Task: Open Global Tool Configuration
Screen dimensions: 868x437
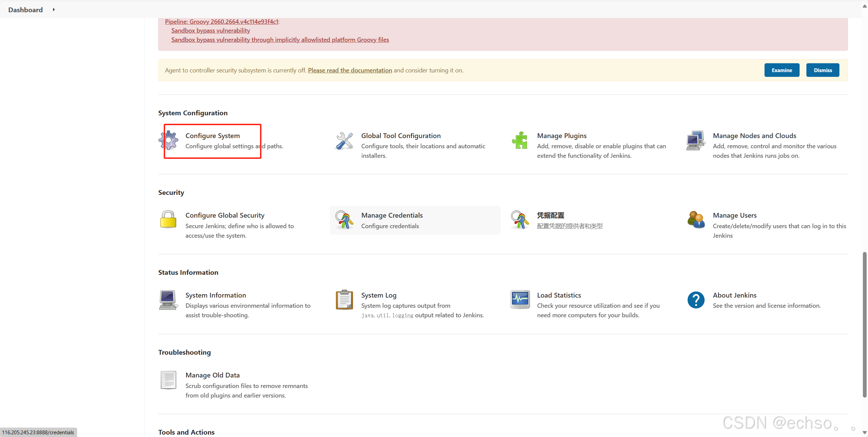Action: (x=401, y=136)
